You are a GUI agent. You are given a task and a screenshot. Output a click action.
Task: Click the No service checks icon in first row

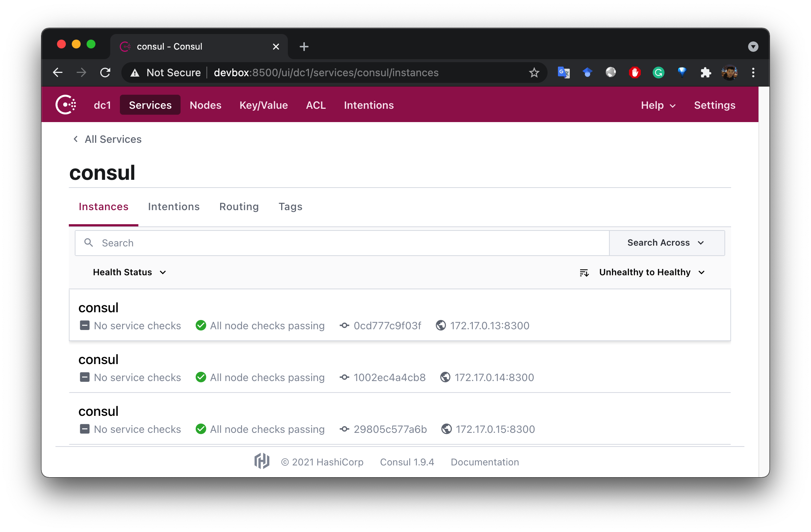(x=85, y=325)
